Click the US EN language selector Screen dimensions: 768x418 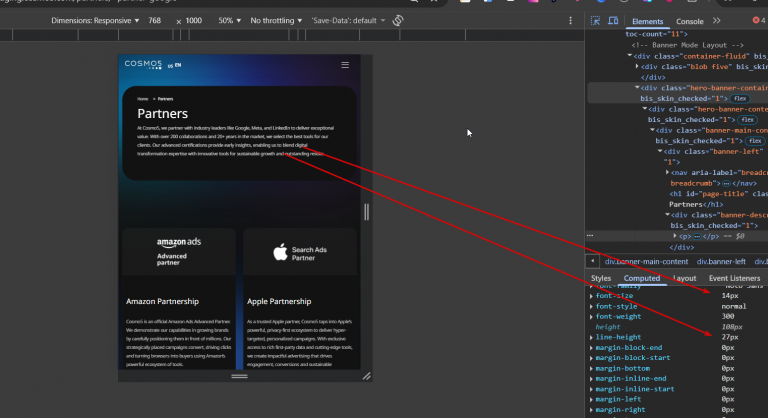pyautogui.click(x=174, y=65)
